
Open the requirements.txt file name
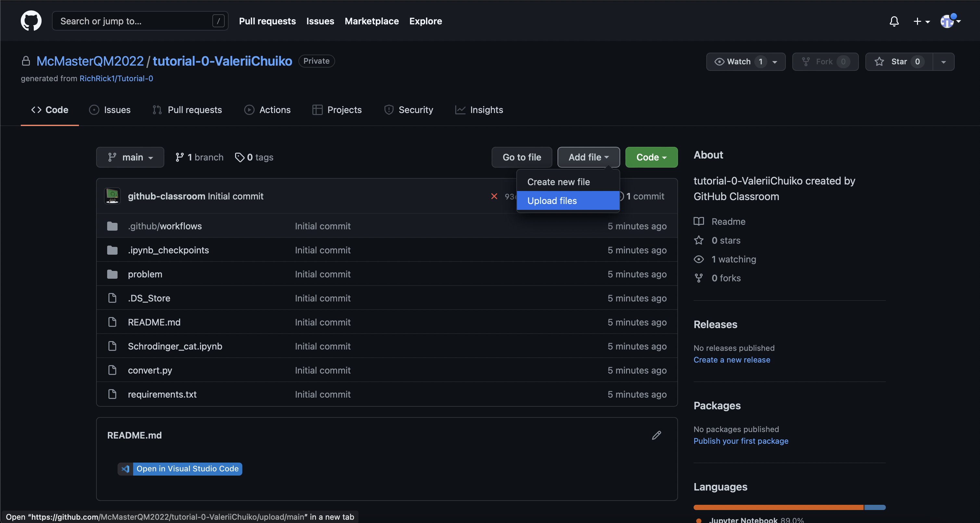click(x=162, y=394)
